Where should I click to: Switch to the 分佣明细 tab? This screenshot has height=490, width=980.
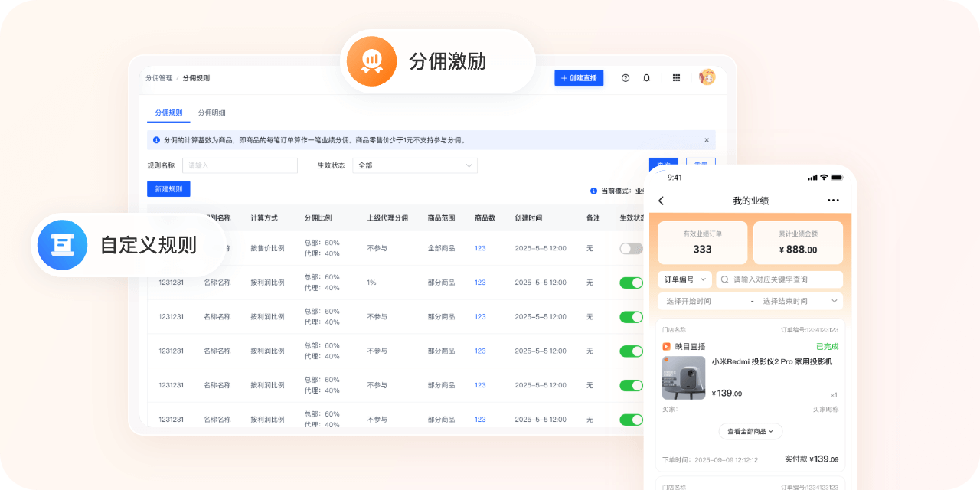(x=211, y=113)
